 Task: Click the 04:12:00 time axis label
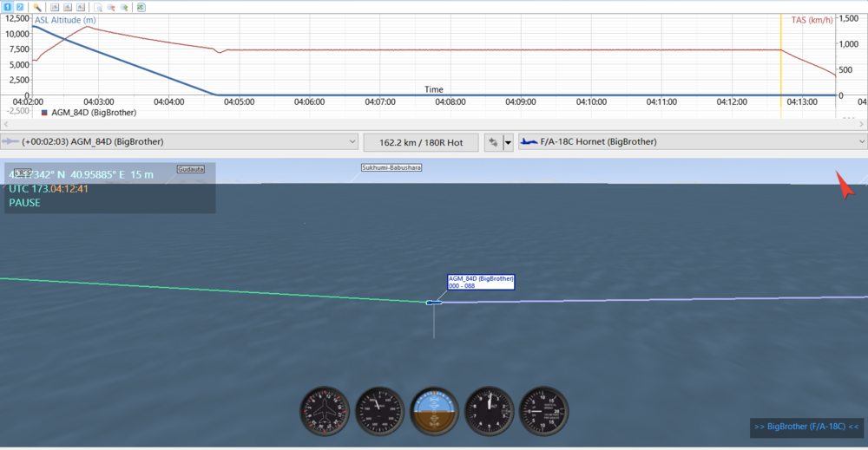point(732,101)
